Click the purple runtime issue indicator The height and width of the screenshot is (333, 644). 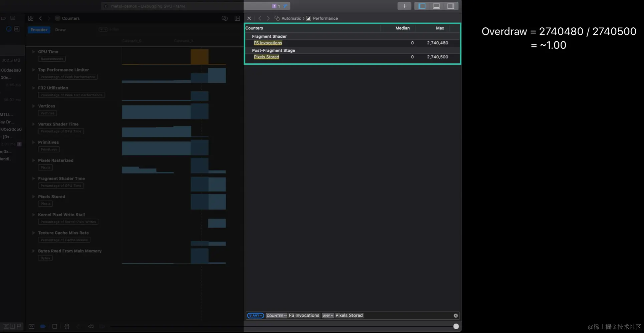[274, 6]
